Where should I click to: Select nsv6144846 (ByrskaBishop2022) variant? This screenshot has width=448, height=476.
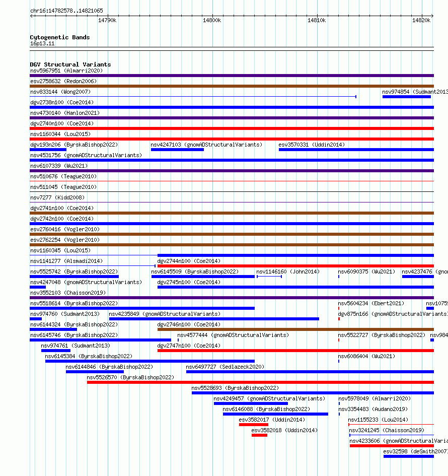110,367
